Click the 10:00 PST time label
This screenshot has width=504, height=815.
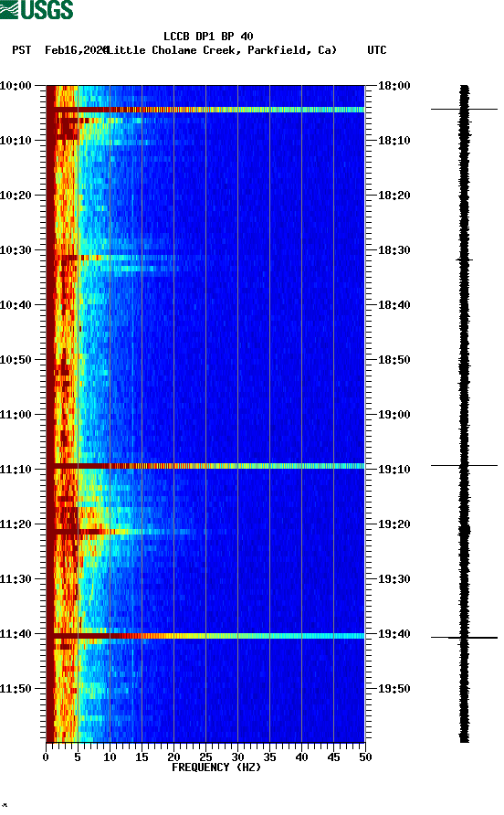click(16, 86)
